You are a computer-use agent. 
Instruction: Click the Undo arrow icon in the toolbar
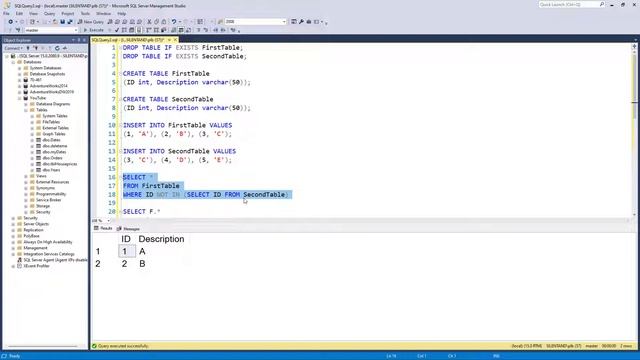click(173, 22)
